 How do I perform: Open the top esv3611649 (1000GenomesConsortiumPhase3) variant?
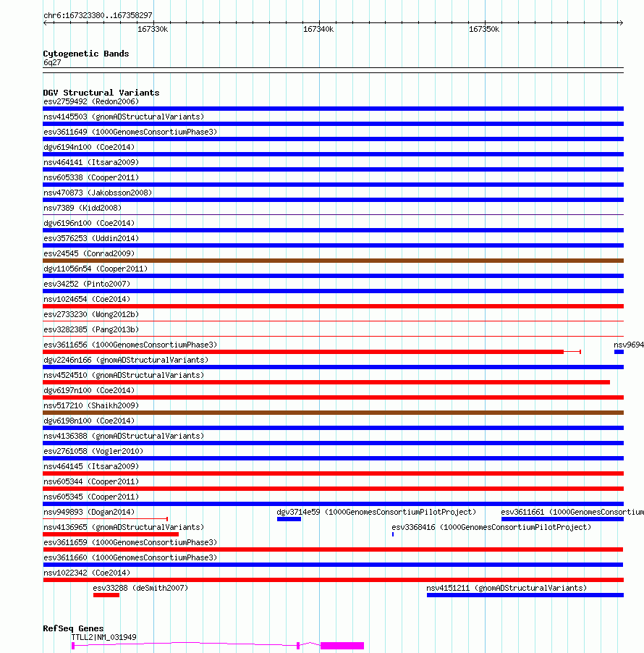(130, 132)
